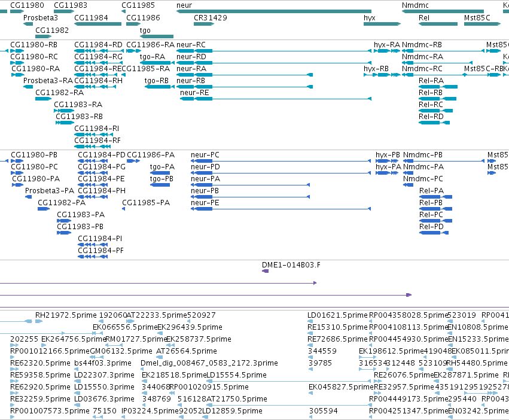Select the neur-PD protein feature
The height and width of the screenshot is (420, 509).
click(x=281, y=173)
